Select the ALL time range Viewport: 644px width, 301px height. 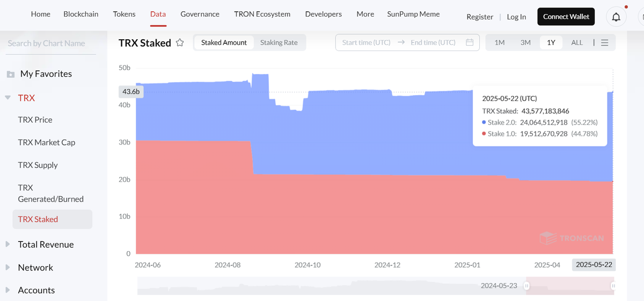pos(577,42)
